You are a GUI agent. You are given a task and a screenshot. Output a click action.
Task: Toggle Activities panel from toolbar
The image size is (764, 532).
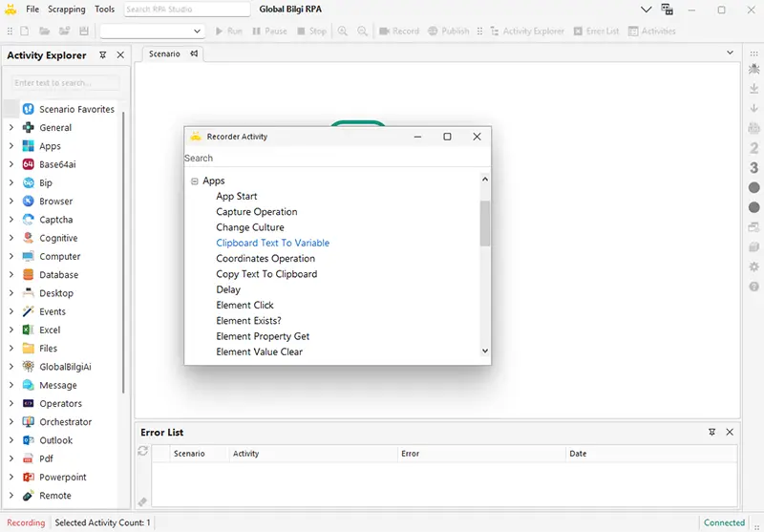click(x=652, y=32)
